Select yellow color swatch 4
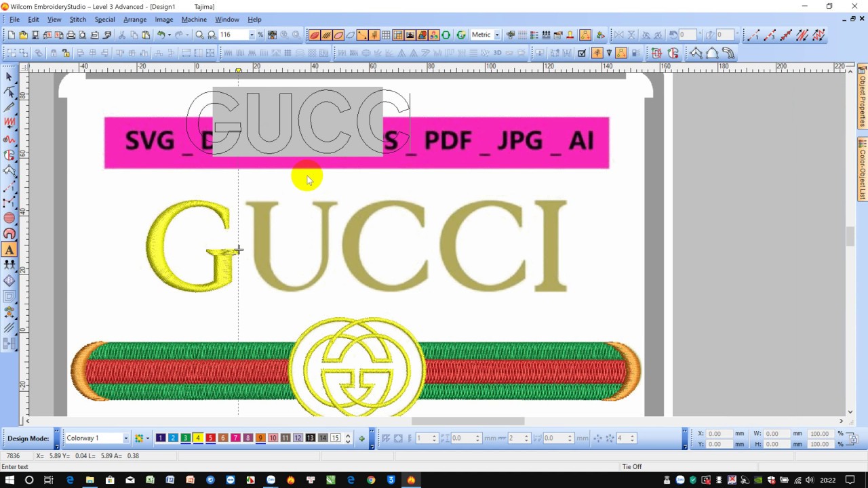Viewport: 868px width, 488px height. (198, 439)
